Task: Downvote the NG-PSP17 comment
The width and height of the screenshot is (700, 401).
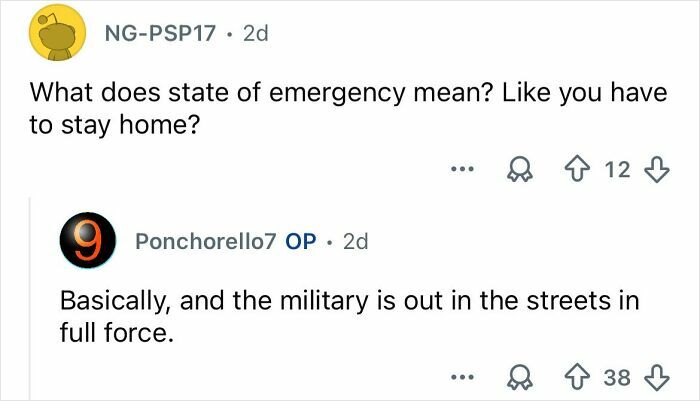Action: [x=658, y=170]
